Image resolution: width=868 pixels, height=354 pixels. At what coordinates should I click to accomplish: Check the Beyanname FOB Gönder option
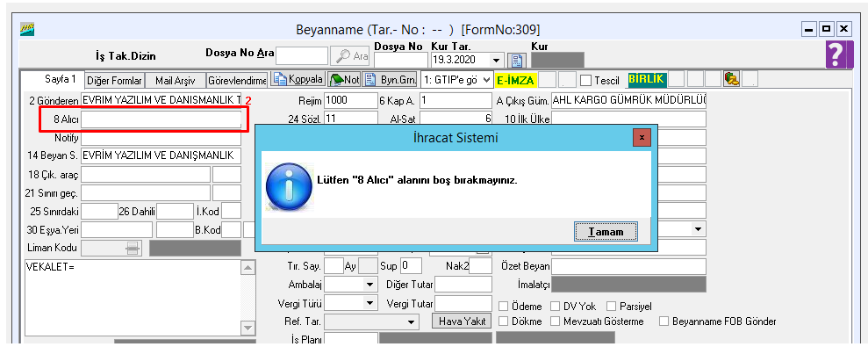coord(664,321)
